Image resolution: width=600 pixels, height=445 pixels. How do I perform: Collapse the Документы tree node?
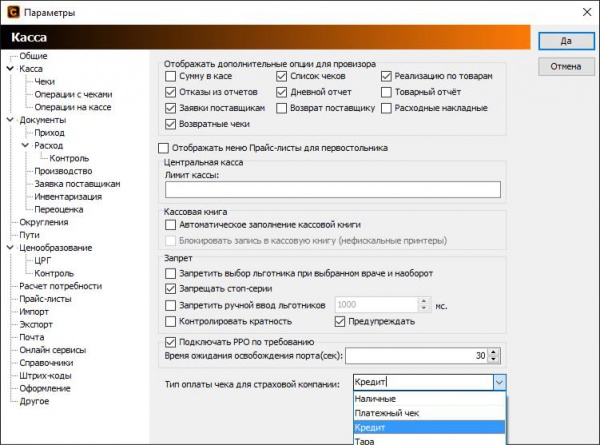10,120
